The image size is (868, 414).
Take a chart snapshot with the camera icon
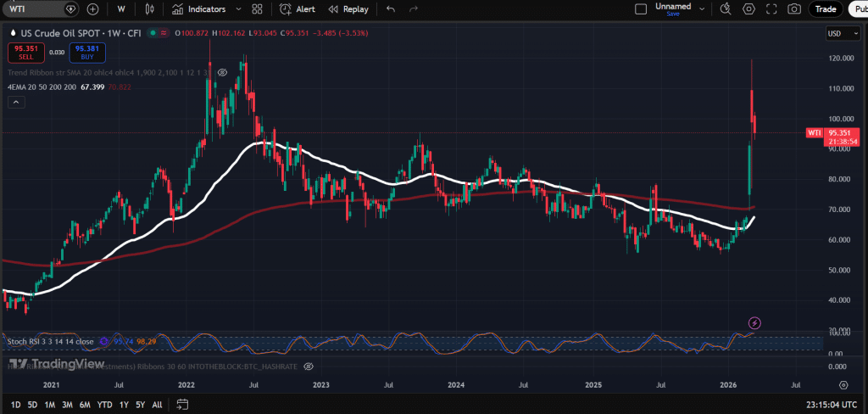click(793, 9)
